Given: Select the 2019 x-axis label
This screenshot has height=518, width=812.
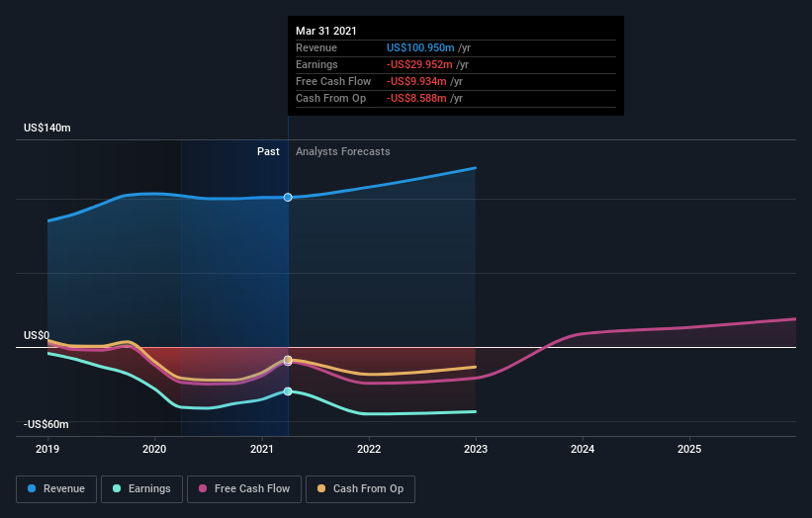Looking at the screenshot, I should click(x=47, y=449).
